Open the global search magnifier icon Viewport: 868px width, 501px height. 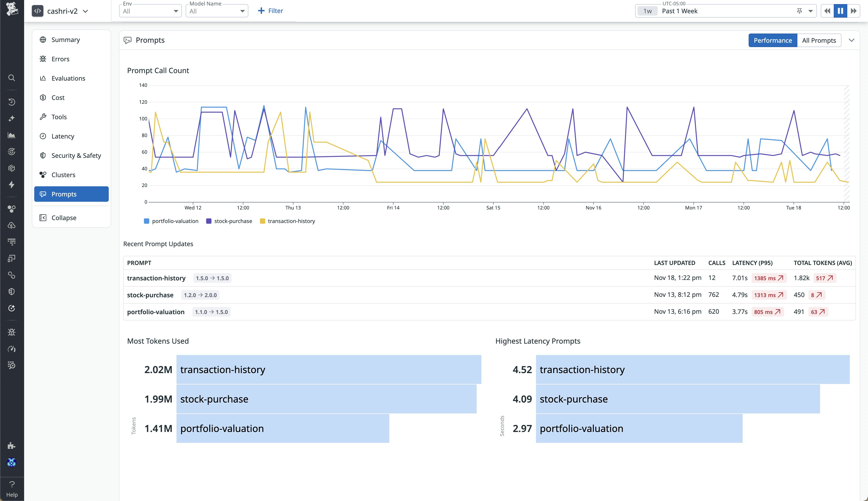[x=12, y=78]
